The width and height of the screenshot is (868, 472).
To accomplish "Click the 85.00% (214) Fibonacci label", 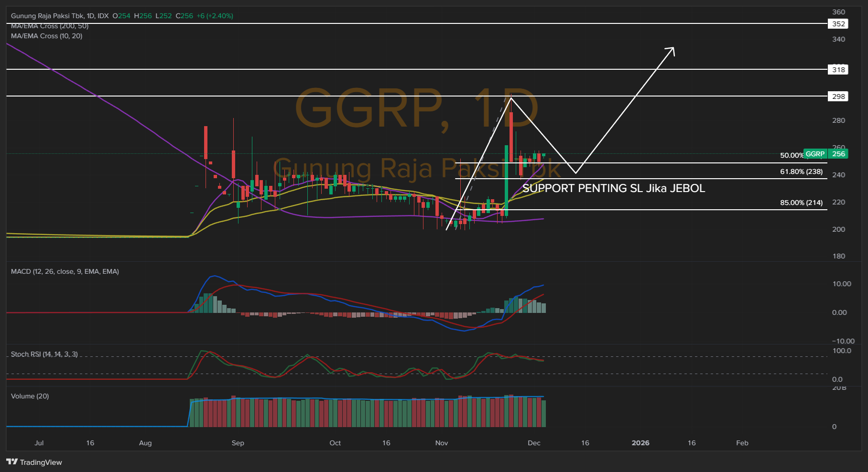I will [x=802, y=203].
